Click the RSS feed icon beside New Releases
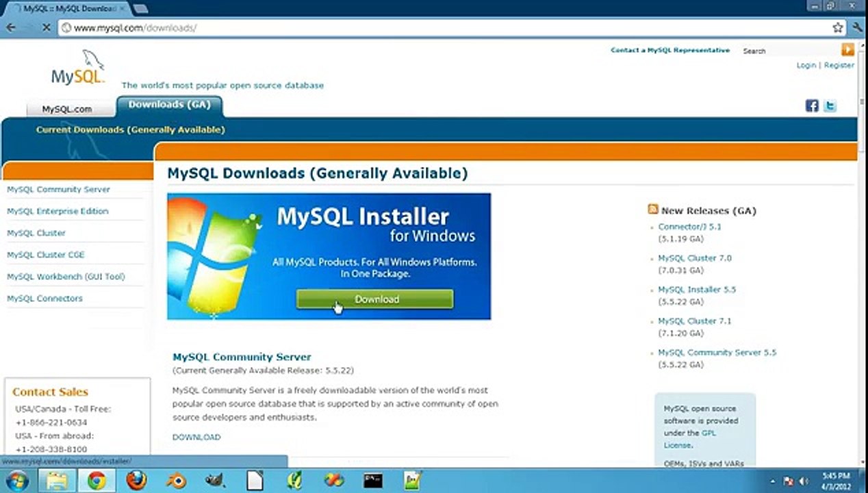Image resolution: width=868 pixels, height=493 pixels. pyautogui.click(x=653, y=210)
